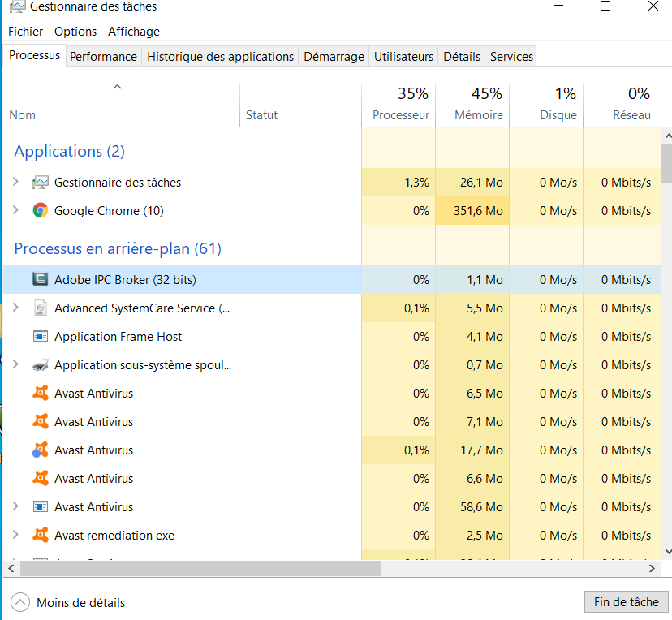Expand the Advanced SystemCare Service row

point(16,308)
